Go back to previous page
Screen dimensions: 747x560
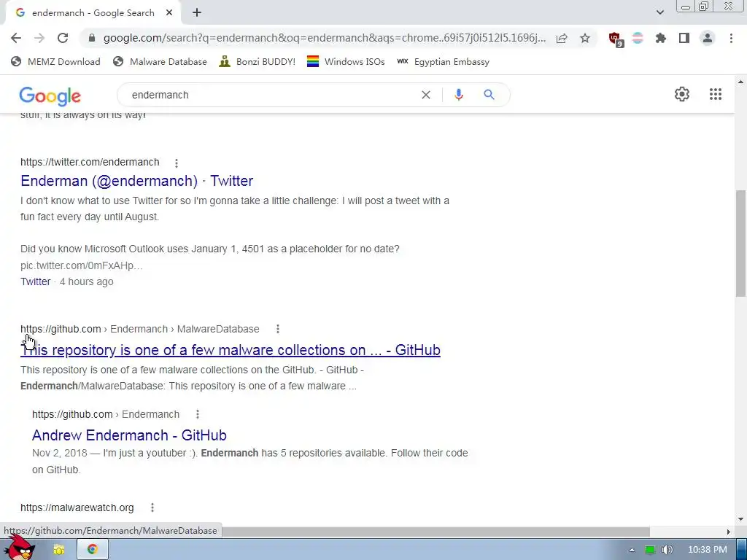tap(16, 38)
